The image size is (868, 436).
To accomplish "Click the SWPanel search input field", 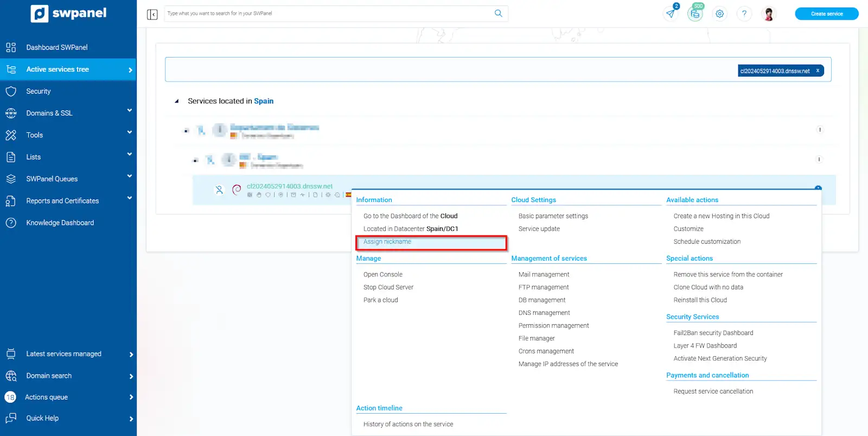I will 328,14.
